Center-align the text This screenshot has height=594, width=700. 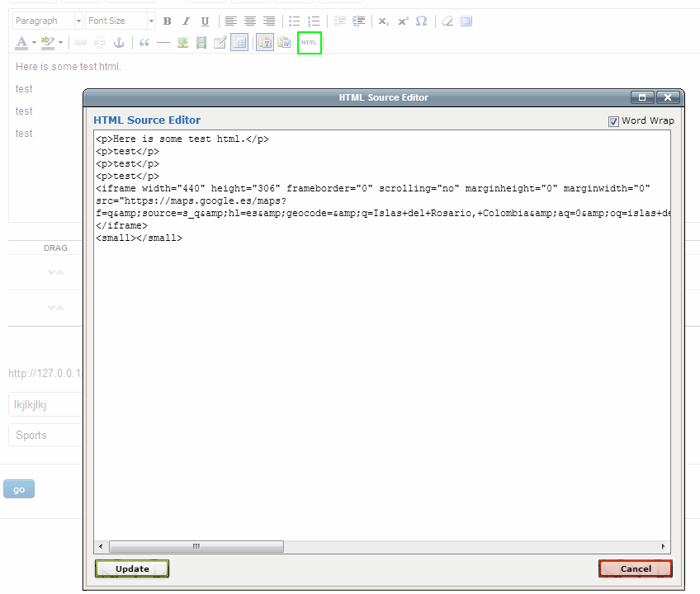[x=250, y=21]
